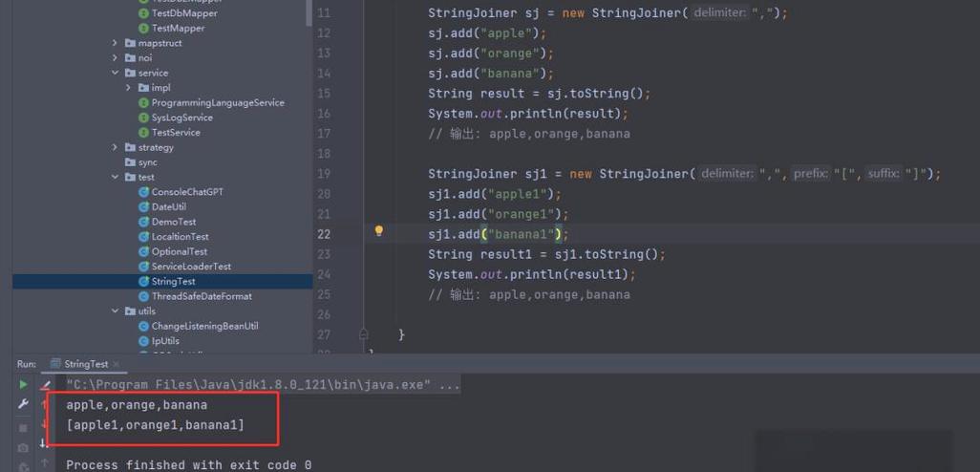Place cursor on sj.add("banana") line
This screenshot has height=472, width=980.
click(x=491, y=74)
